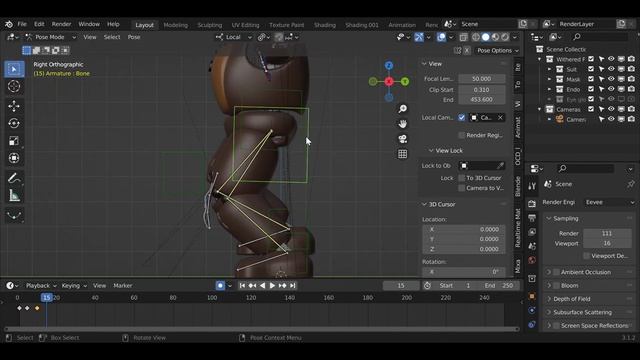Switch to the Modeling workspace tab

tap(176, 25)
